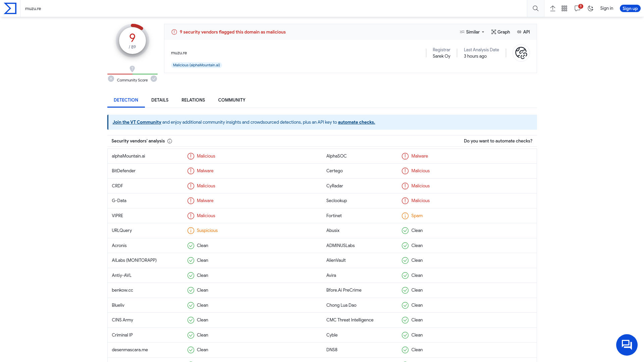
Task: Click alphaMountain.ai Malicious alert icon
Action: tap(191, 156)
